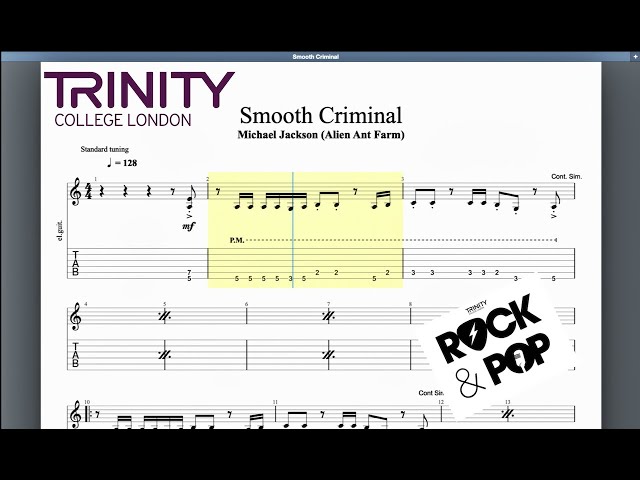Viewport: 640px width, 480px height.
Task: Click the el.guit. track label
Action: pyautogui.click(x=60, y=231)
